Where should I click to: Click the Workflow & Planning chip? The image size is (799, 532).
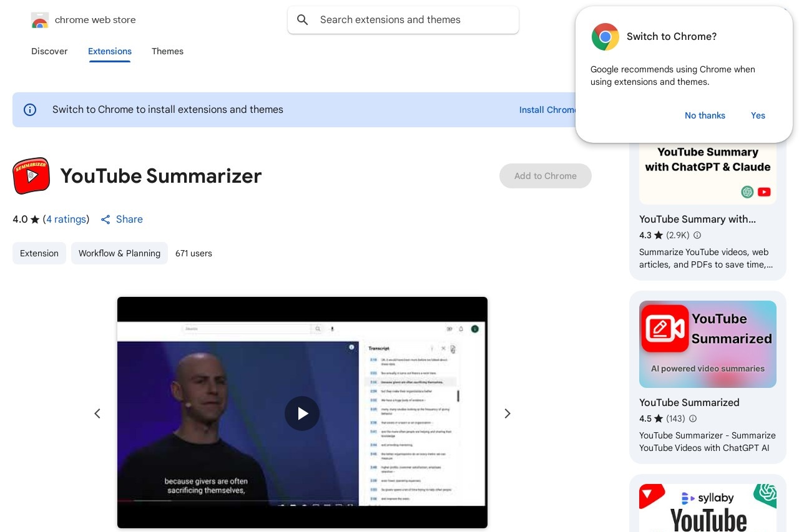coord(119,253)
